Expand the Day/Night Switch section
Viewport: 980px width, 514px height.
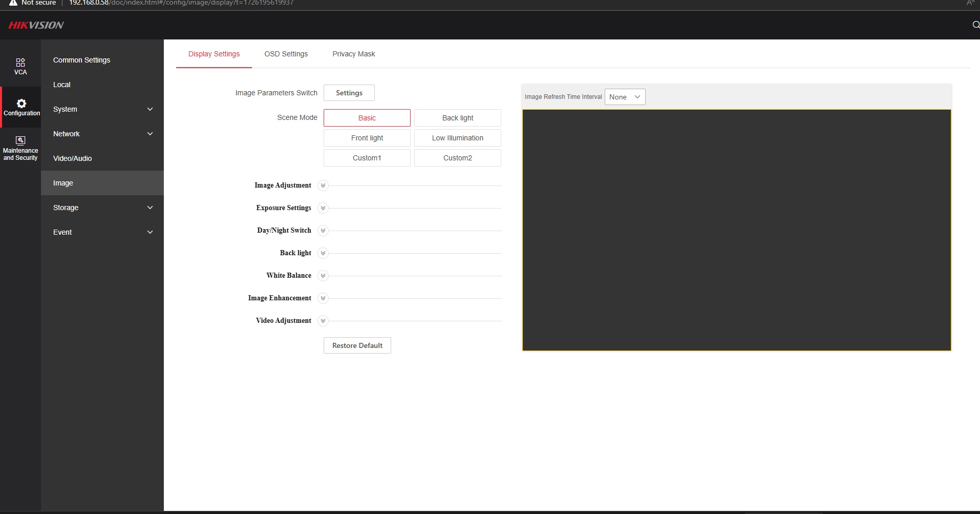[x=323, y=231]
